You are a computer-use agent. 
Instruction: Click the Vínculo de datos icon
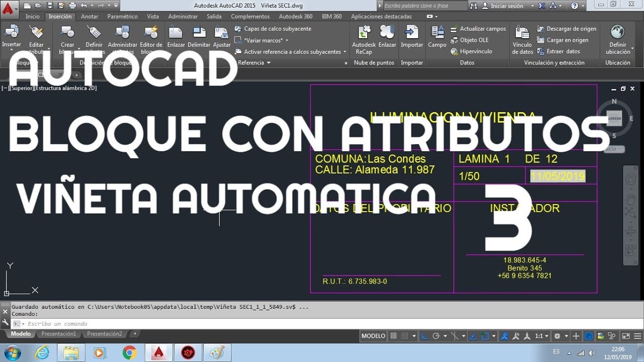522,33
